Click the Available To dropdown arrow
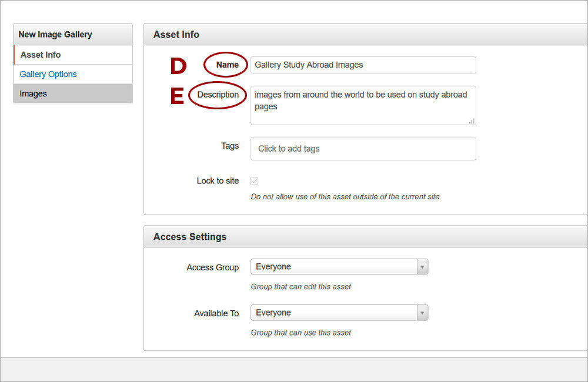 [422, 313]
